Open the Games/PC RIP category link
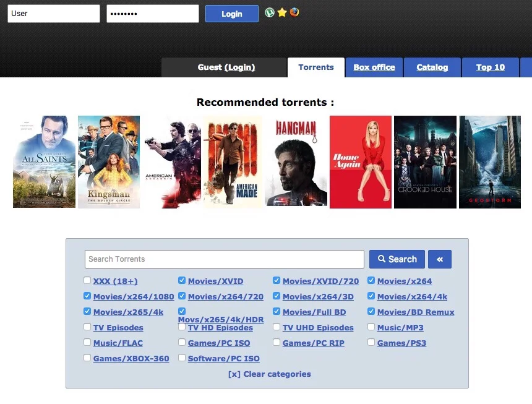The image size is (532, 404). [x=313, y=343]
